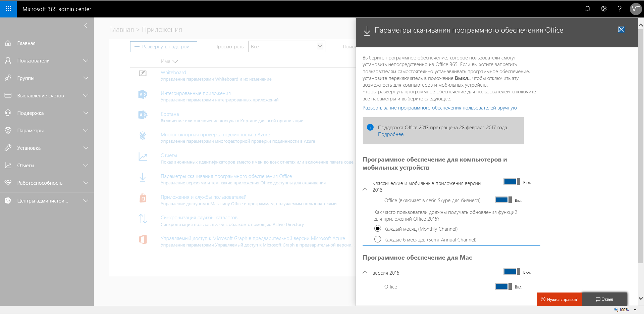This screenshot has width=644, height=314.
Task: Click the Установка wrench icon
Action: pos(8,148)
